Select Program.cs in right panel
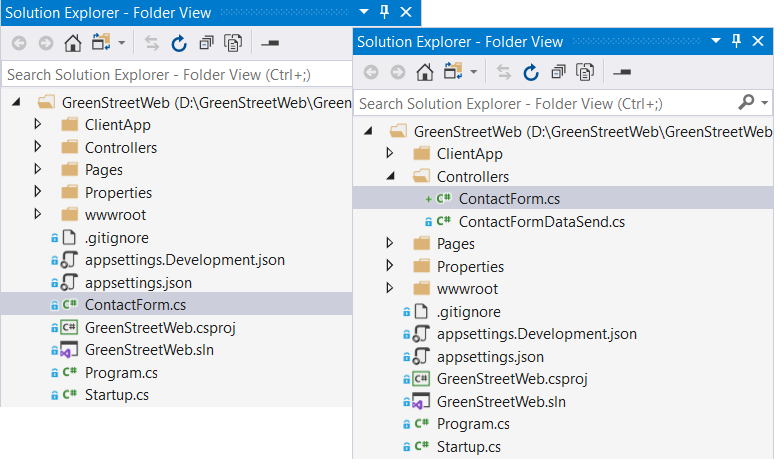Viewport: 784px width, 466px height. 474,424
